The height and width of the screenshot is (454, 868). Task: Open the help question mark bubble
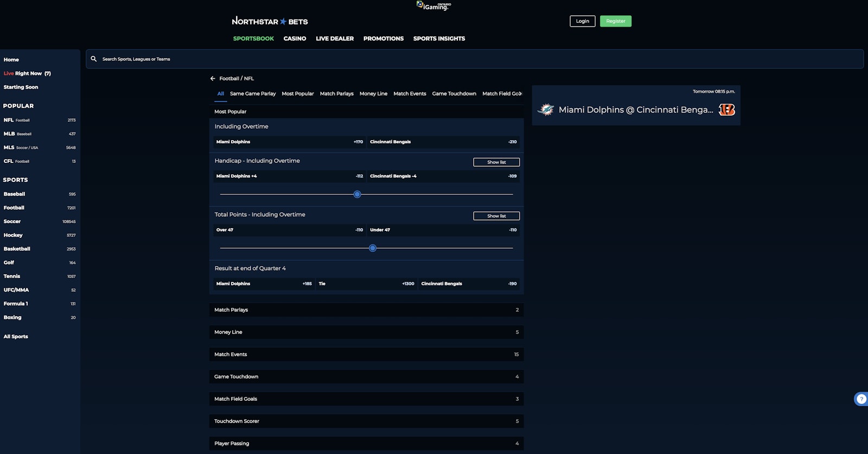pyautogui.click(x=861, y=399)
